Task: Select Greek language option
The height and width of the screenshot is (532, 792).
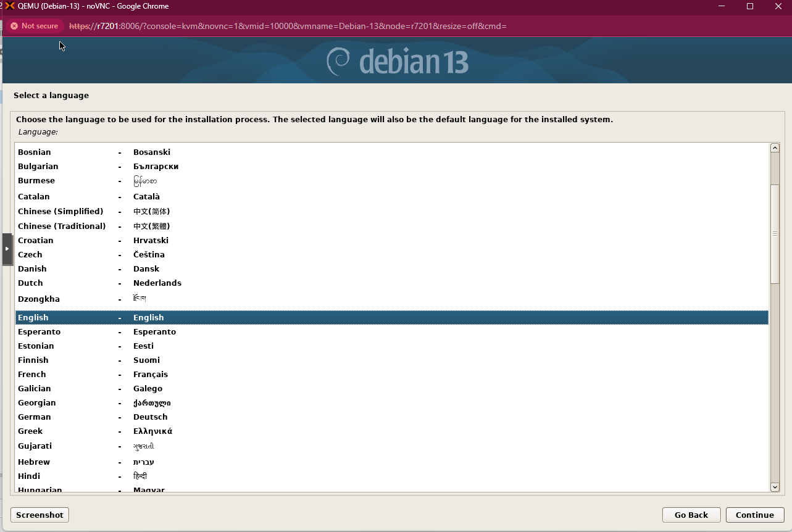Action: pyautogui.click(x=30, y=431)
